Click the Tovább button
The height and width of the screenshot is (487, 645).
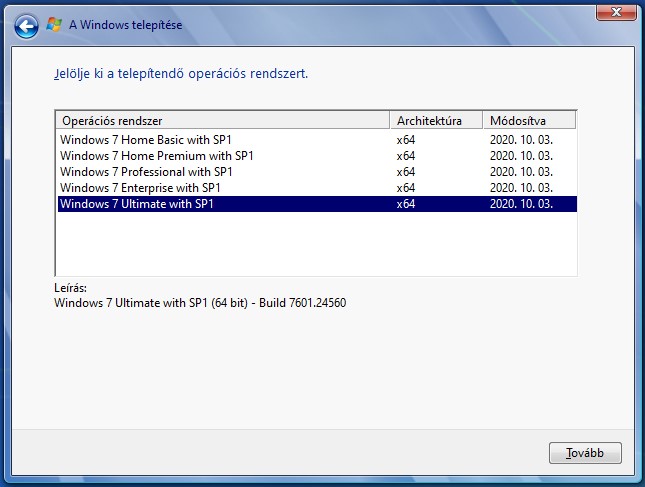coord(585,453)
